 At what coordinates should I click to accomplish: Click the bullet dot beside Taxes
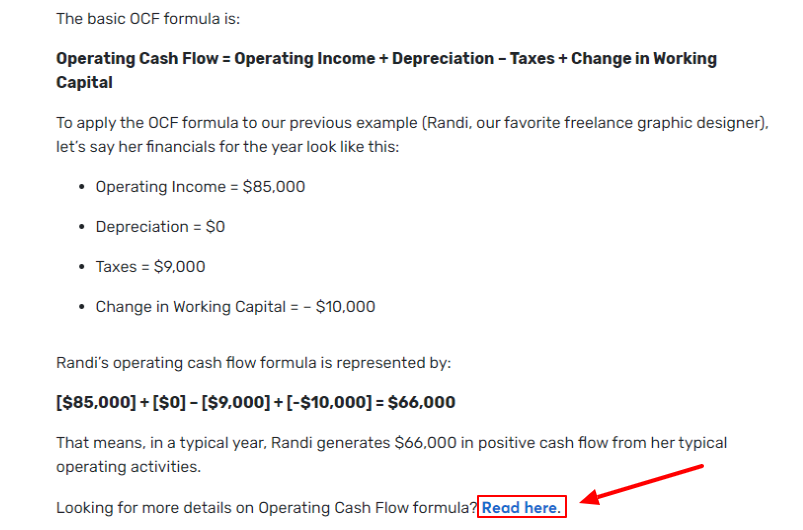(81, 267)
